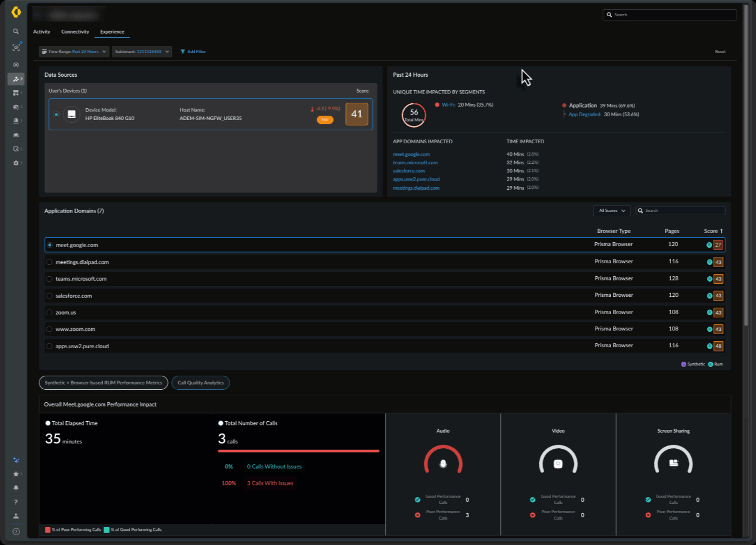756x545 pixels.
Task: Open the binoculars sidebar icon
Action: tap(16, 135)
